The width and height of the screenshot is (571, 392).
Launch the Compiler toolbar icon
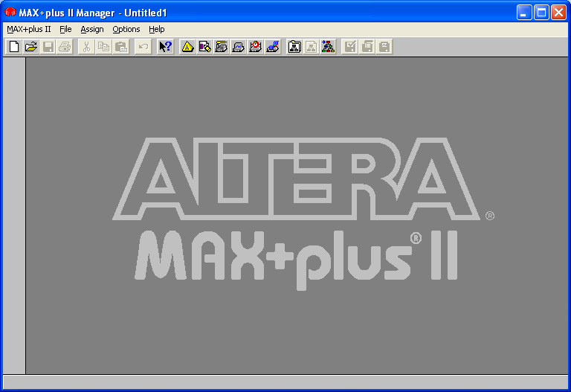222,47
